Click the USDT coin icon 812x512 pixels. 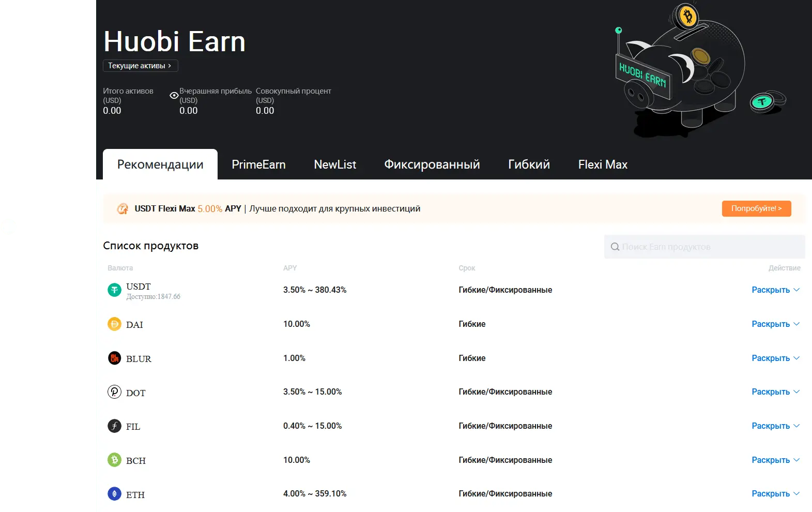coord(114,290)
